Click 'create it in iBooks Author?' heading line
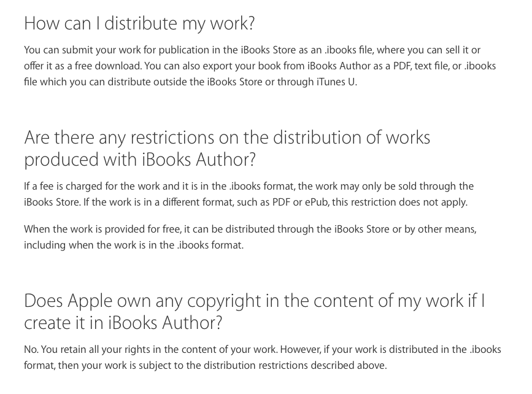The image size is (532, 394). (x=123, y=322)
